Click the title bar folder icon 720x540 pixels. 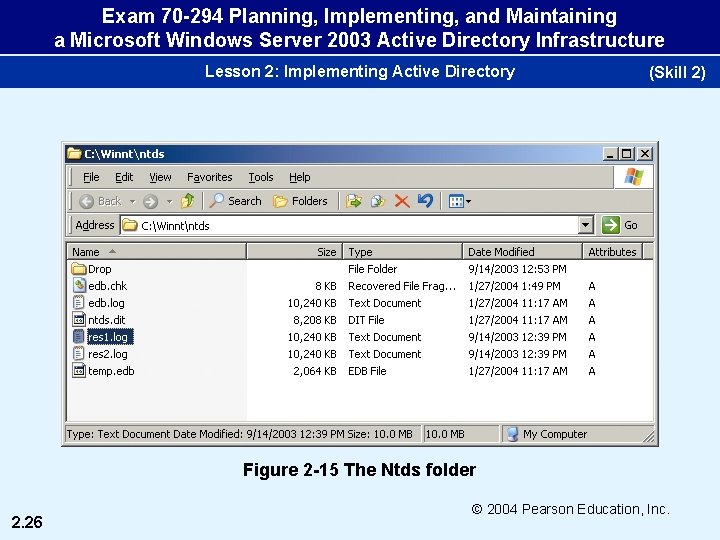[73, 153]
